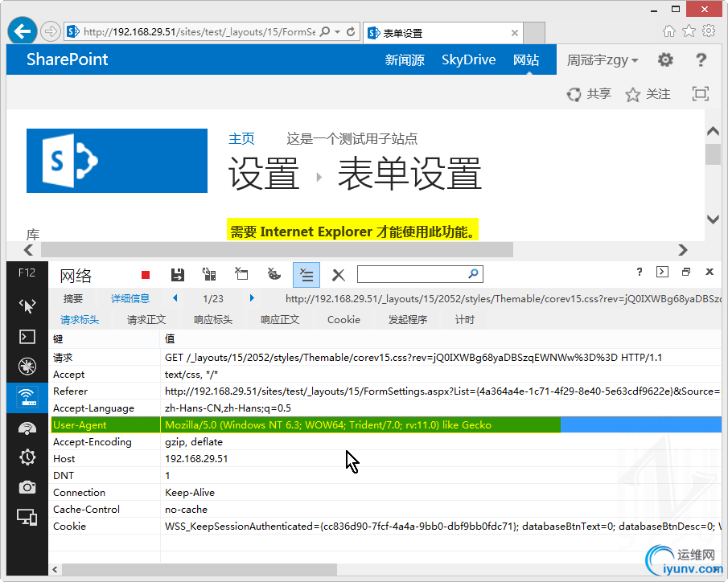Click the devtools scroll-left arrow at bottom
The height and width of the screenshot is (582, 728).
(x=56, y=569)
